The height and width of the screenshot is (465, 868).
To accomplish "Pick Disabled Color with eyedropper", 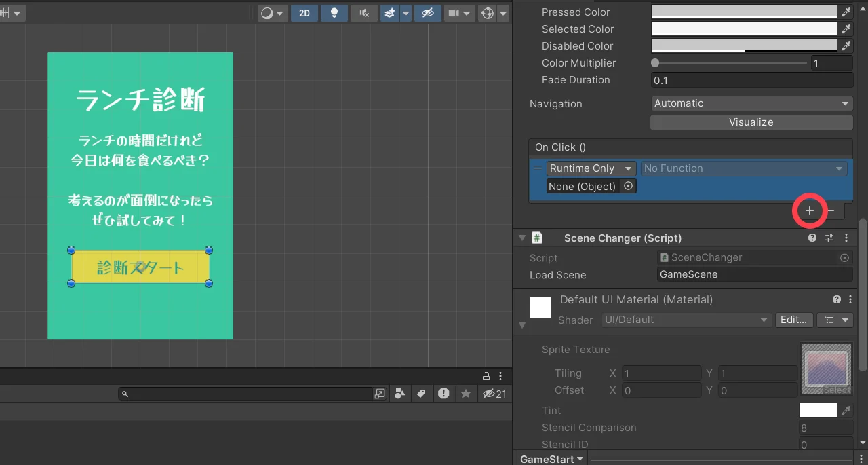I will (x=846, y=45).
